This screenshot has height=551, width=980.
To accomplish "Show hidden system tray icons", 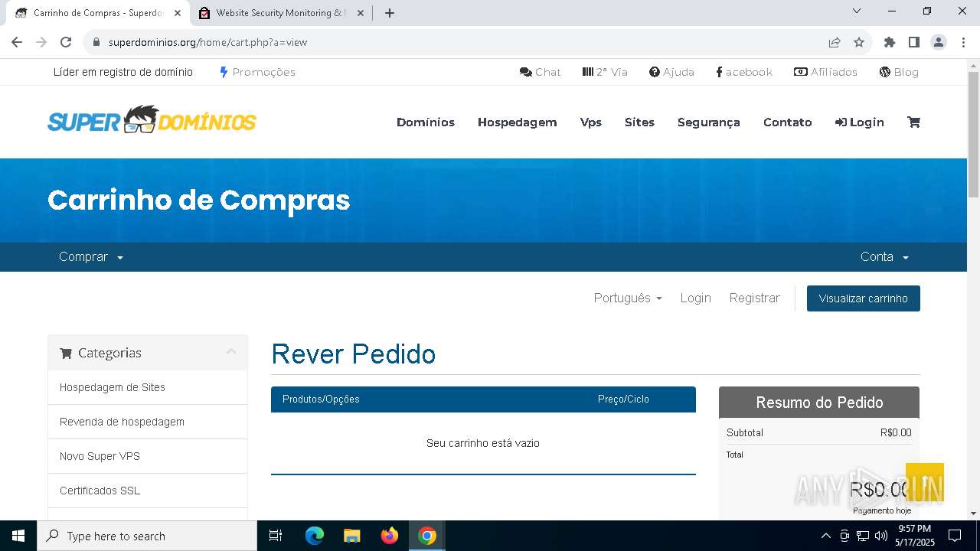I will pyautogui.click(x=825, y=536).
